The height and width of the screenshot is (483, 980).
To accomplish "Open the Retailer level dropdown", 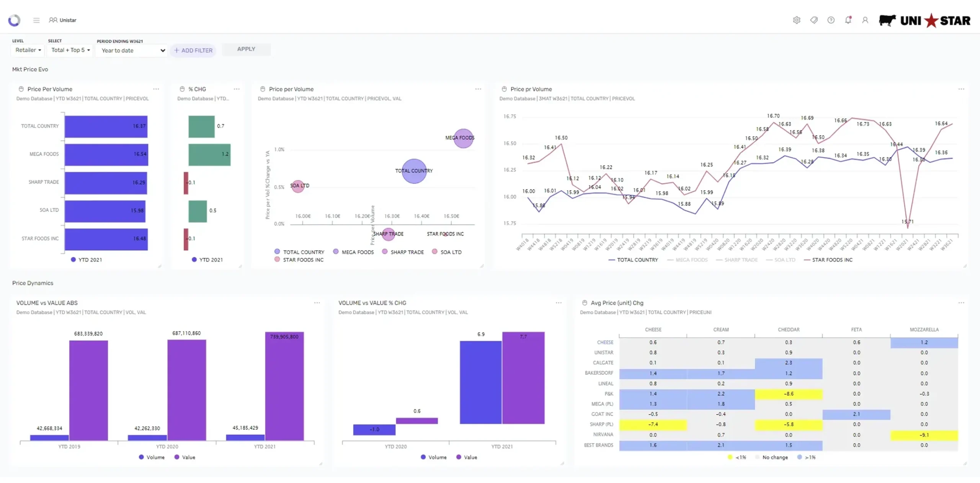I will pyautogui.click(x=28, y=50).
